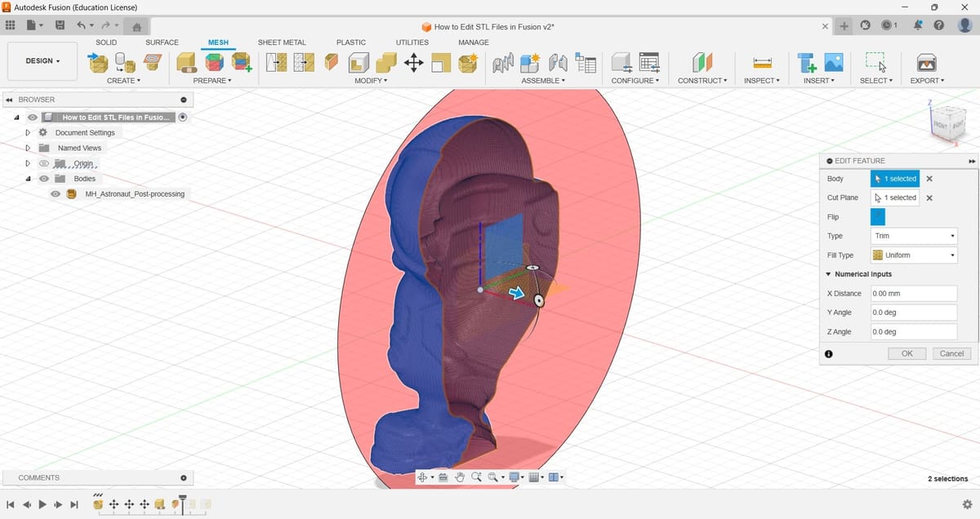Clear the Body selection with X
This screenshot has width=980, height=519.
[x=929, y=179]
